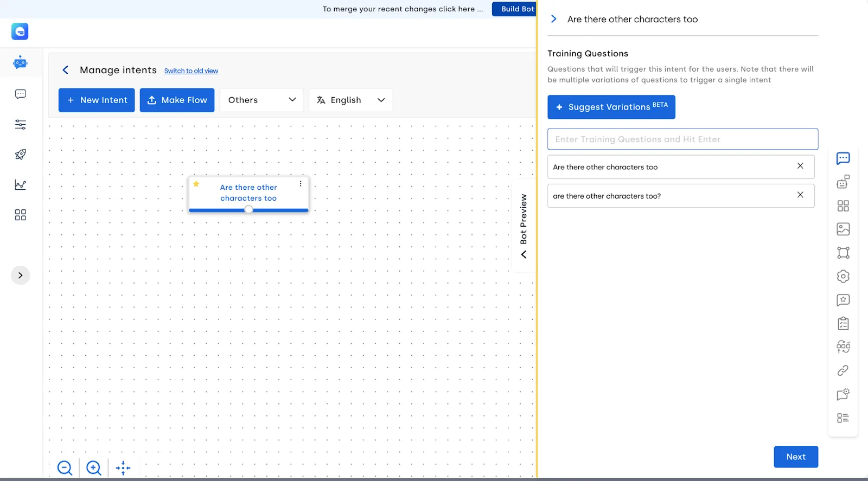Click the Build Bot button

[x=515, y=9]
